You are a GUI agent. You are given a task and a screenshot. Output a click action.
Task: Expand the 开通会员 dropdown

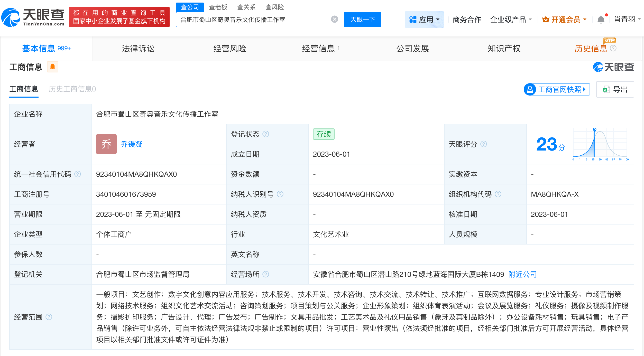point(585,19)
